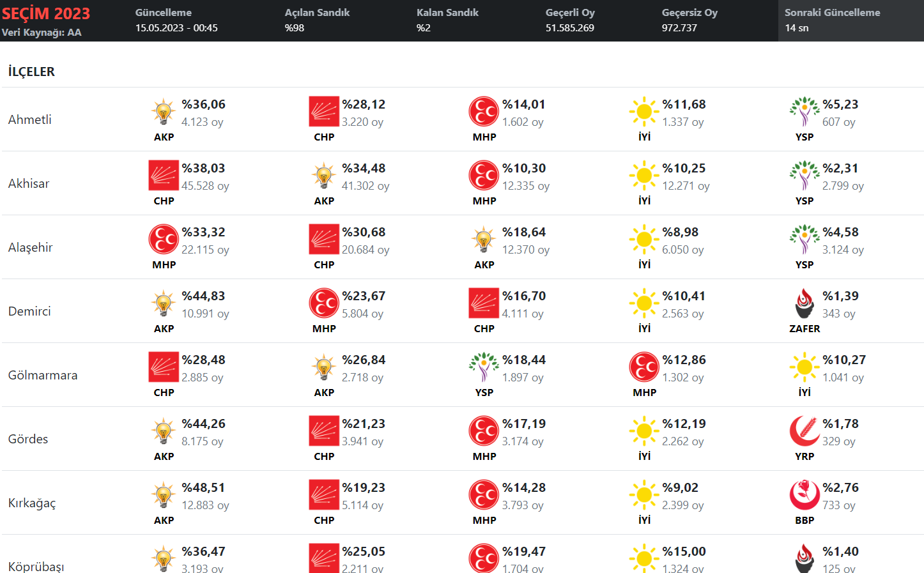This screenshot has height=573, width=924.
Task: Click the MHP logo in Kırkağaç row
Action: pos(484,495)
